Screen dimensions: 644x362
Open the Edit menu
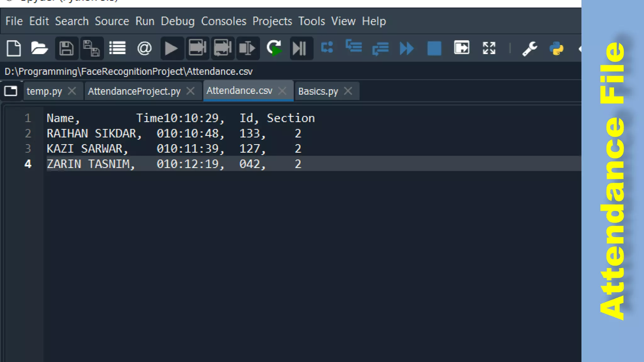click(39, 21)
